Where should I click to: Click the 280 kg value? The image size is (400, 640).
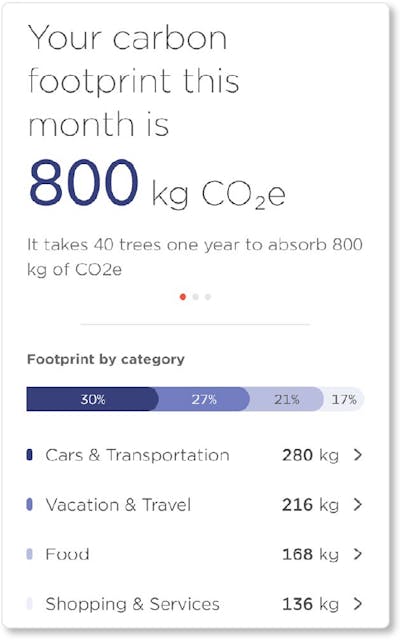310,455
